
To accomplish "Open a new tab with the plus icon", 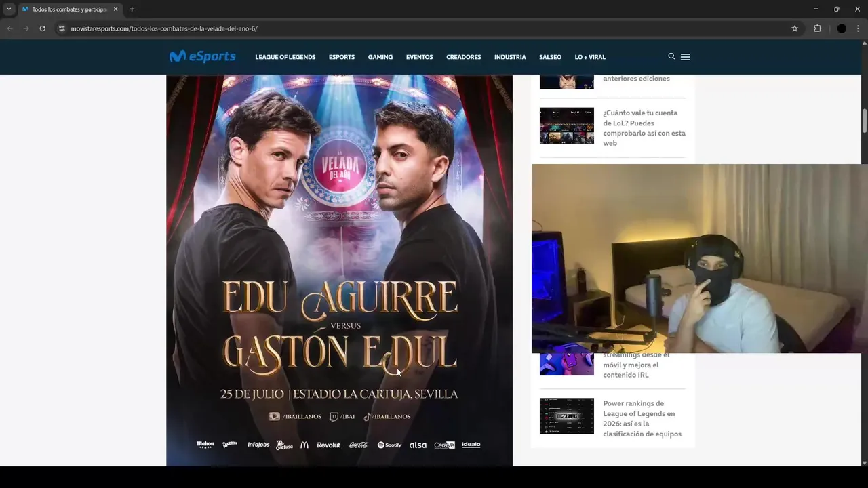I will (132, 9).
